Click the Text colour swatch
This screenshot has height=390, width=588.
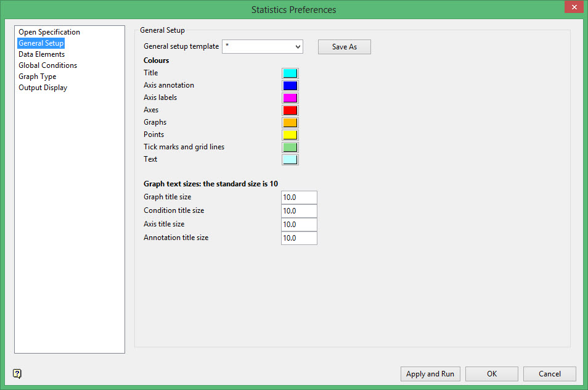pyautogui.click(x=290, y=160)
